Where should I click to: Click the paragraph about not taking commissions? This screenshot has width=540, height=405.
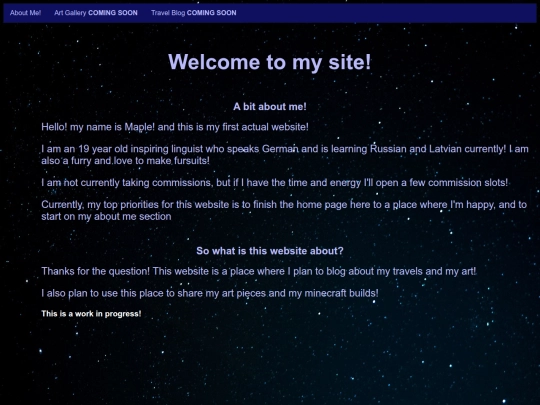[275, 183]
